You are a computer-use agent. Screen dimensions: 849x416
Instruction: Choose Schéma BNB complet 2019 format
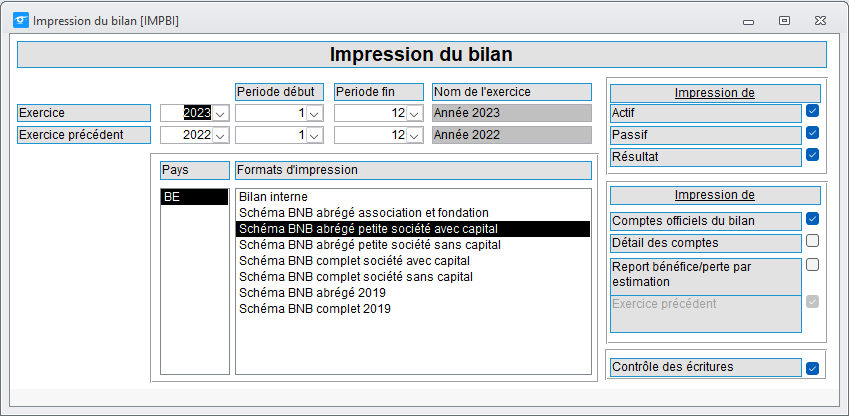[315, 309]
